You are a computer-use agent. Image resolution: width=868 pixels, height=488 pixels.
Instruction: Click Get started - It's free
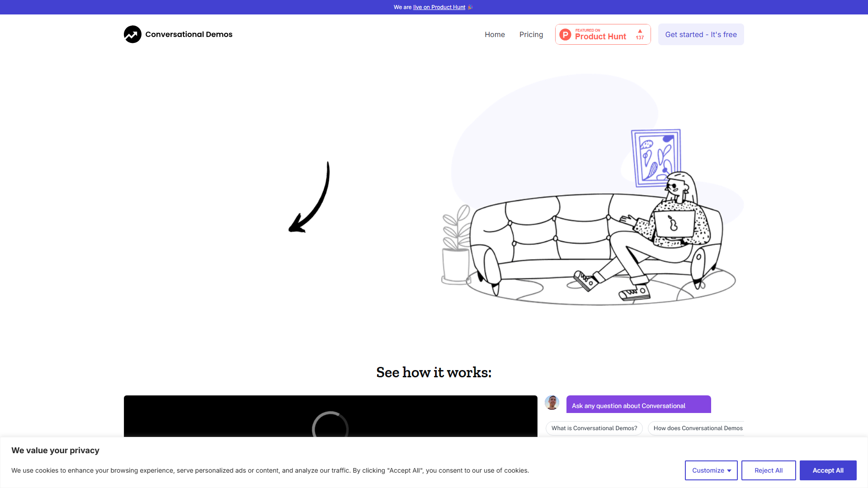(x=701, y=34)
